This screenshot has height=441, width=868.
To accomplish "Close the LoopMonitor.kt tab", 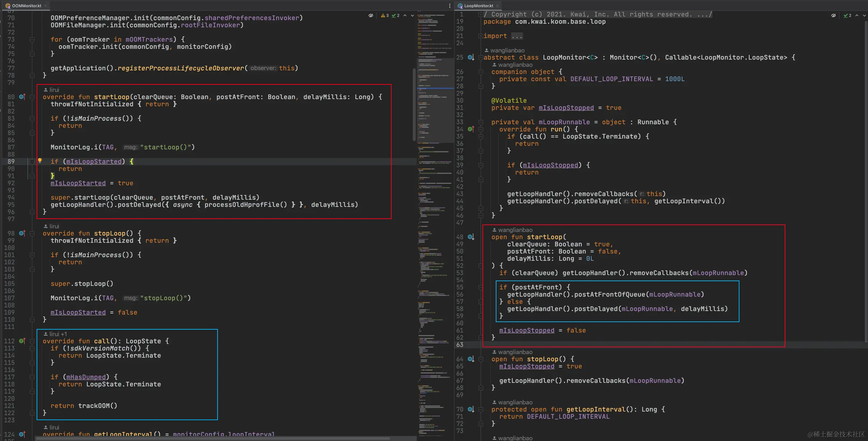I will coord(498,6).
